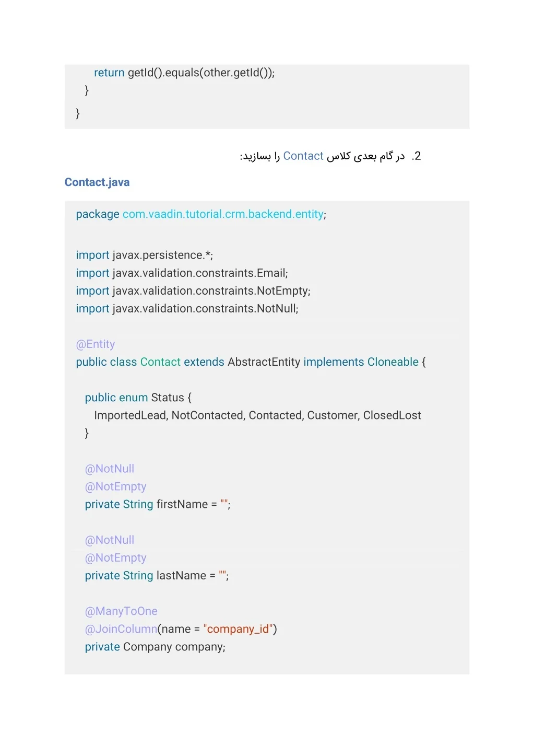Click the import javax.persistence line

tap(145, 255)
